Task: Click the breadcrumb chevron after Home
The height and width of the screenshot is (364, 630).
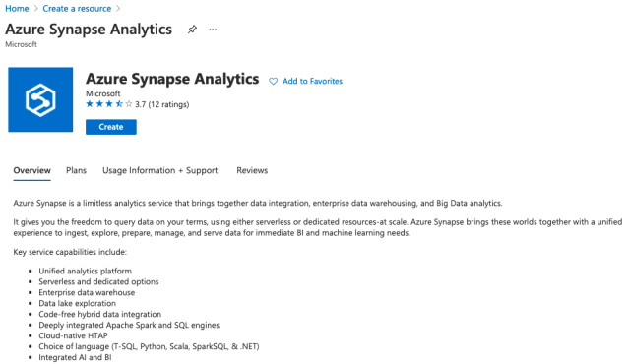Action: pyautogui.click(x=35, y=9)
